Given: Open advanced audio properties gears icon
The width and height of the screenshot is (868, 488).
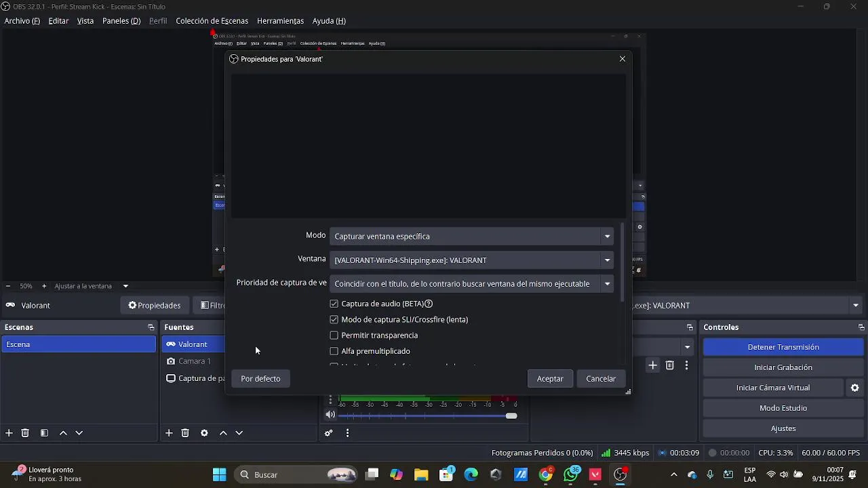Looking at the screenshot, I should tap(329, 433).
